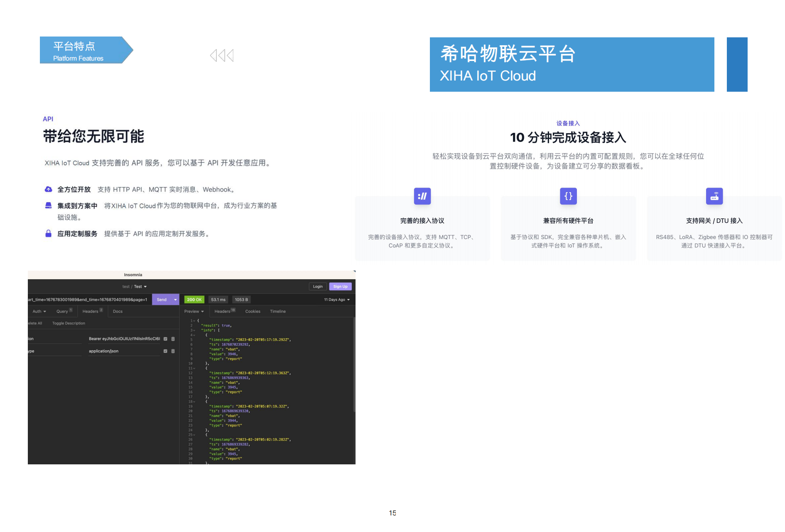
Task: Switch to the Cookies tab
Action: 253,311
